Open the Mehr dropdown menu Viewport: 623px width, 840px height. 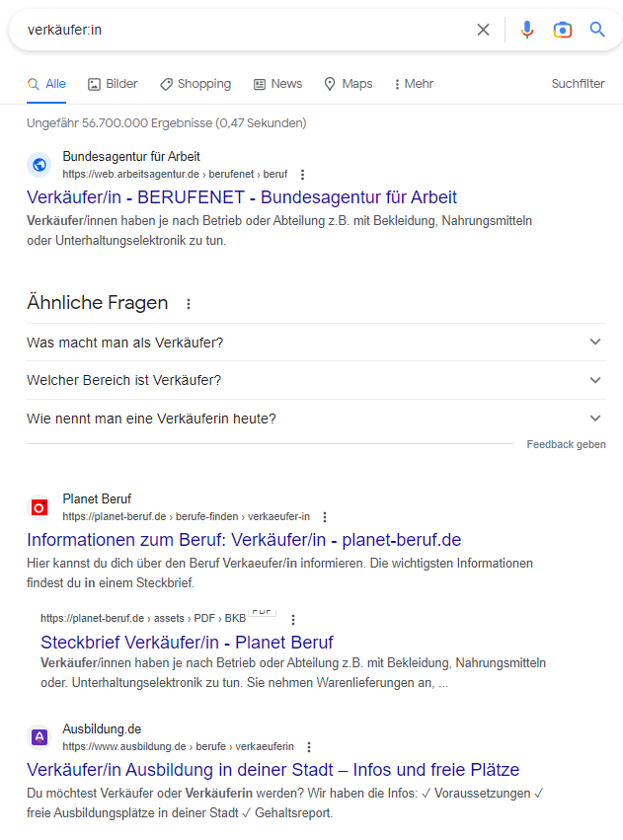click(x=414, y=84)
